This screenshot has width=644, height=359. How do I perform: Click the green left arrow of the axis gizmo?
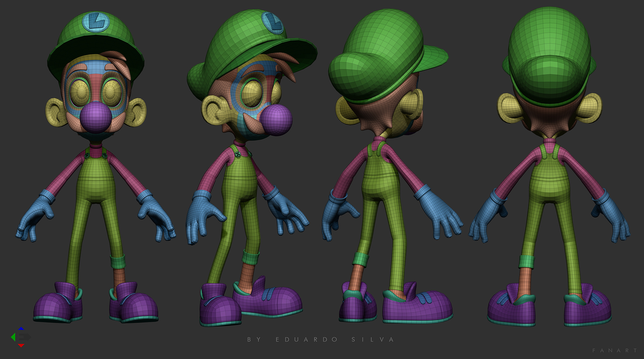point(13,337)
